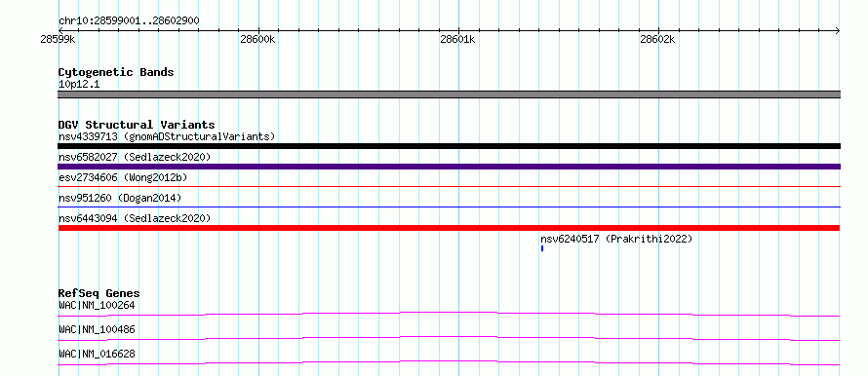Click the 28602k ruler label
The height and width of the screenshot is (376, 868).
click(x=657, y=39)
